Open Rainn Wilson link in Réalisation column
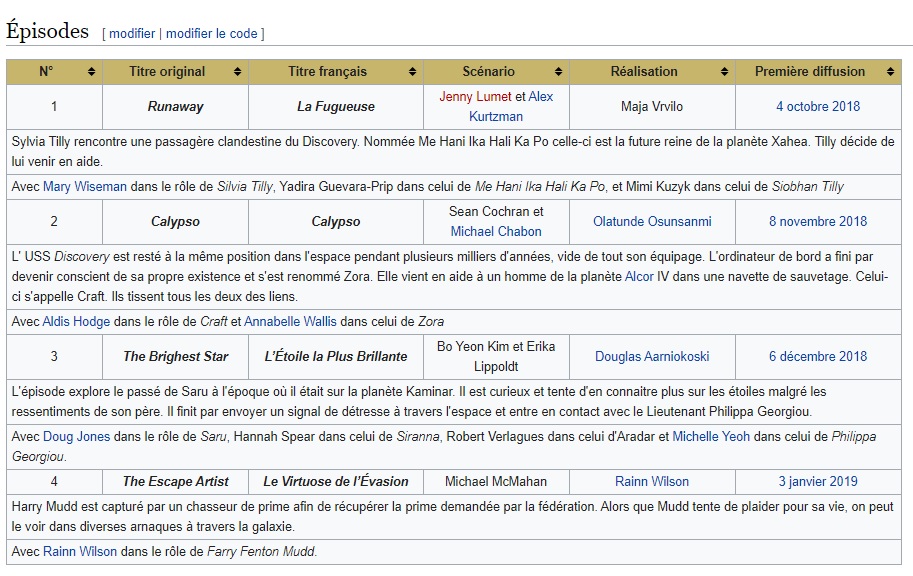 click(x=652, y=482)
